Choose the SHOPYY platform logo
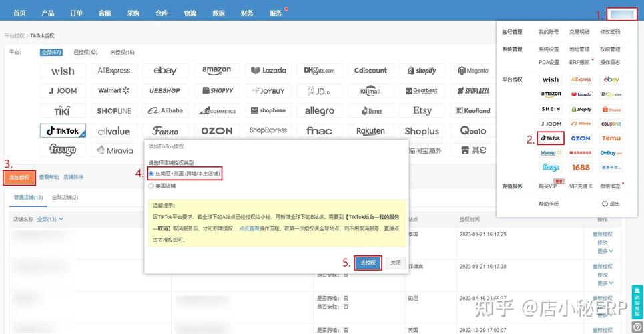644x334 pixels. pyautogui.click(x=216, y=90)
